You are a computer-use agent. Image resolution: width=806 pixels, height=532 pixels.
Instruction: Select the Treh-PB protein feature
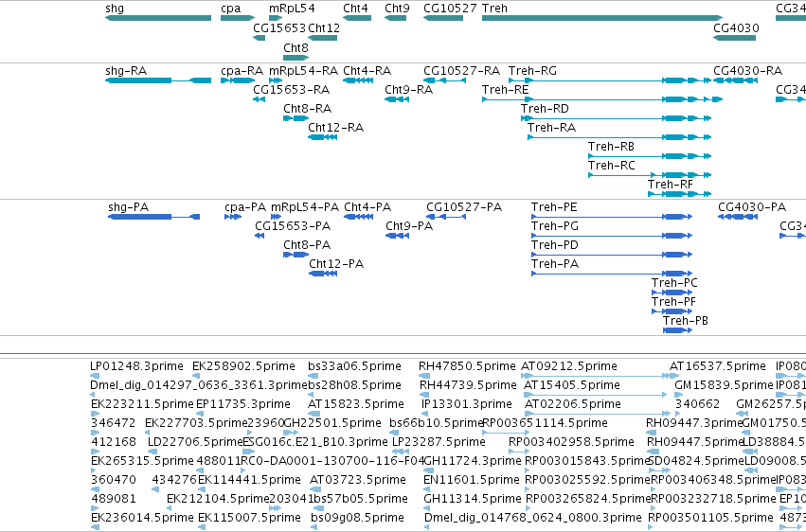[677, 330]
